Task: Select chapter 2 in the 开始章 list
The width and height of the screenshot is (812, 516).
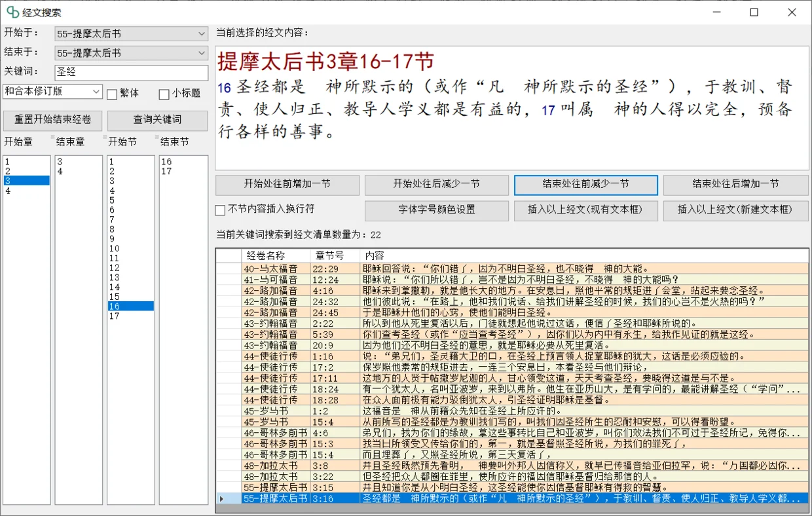Action: click(27, 171)
